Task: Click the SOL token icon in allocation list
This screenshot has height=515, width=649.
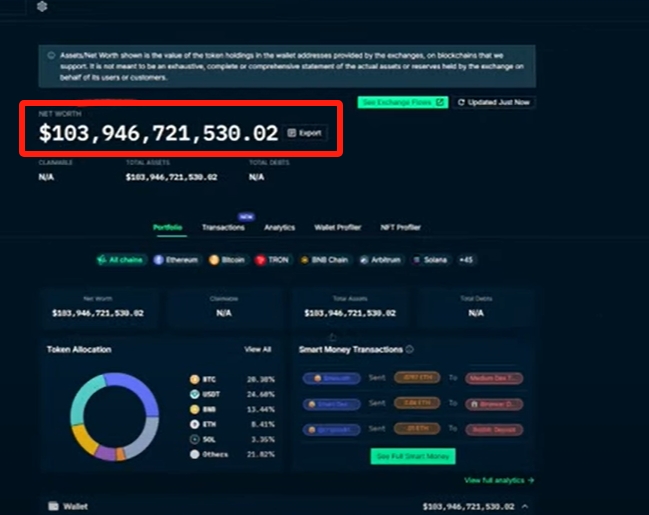Action: [x=194, y=438]
